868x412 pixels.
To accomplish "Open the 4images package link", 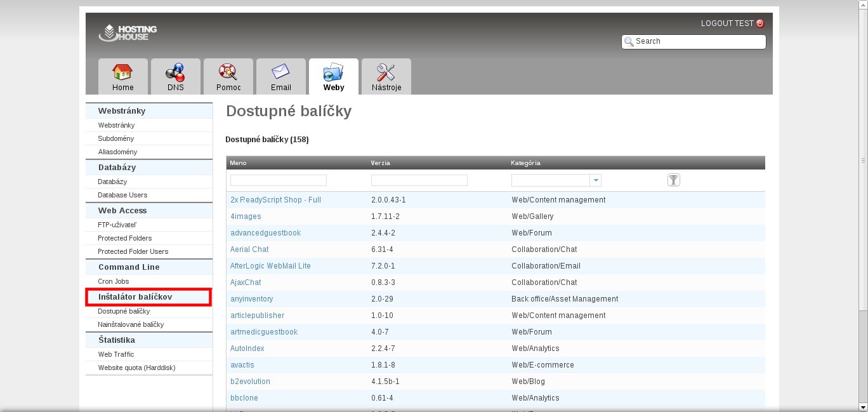I will click(x=246, y=216).
